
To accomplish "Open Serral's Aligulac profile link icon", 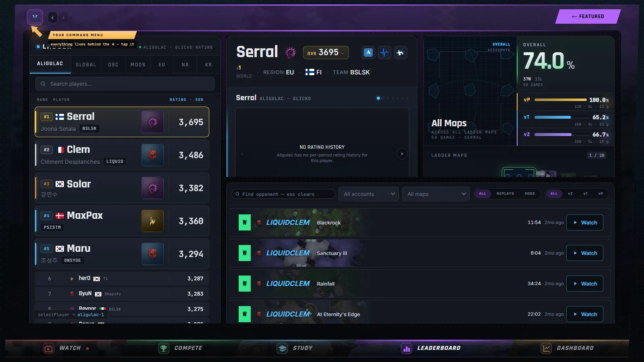I will point(368,52).
